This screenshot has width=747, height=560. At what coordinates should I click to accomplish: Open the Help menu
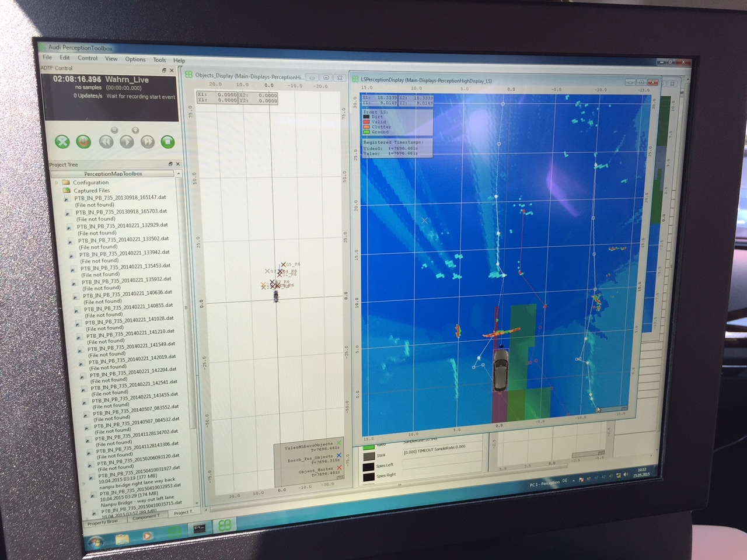179,61
